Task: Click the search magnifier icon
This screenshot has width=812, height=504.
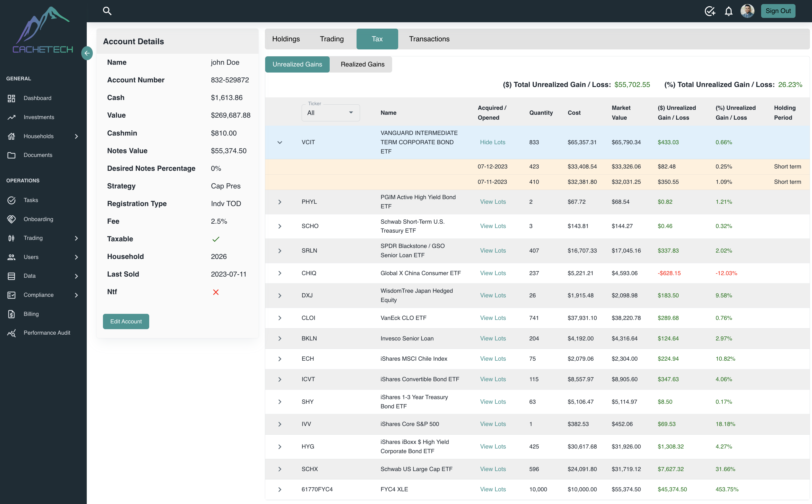Action: point(107,11)
